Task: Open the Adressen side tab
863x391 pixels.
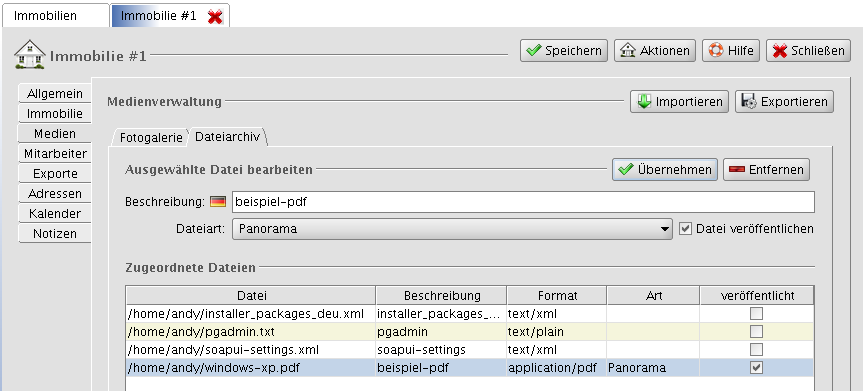Action: click(x=55, y=194)
